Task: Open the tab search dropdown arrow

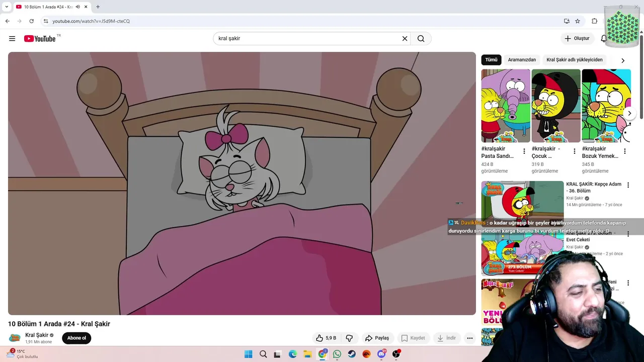Action: (7, 7)
